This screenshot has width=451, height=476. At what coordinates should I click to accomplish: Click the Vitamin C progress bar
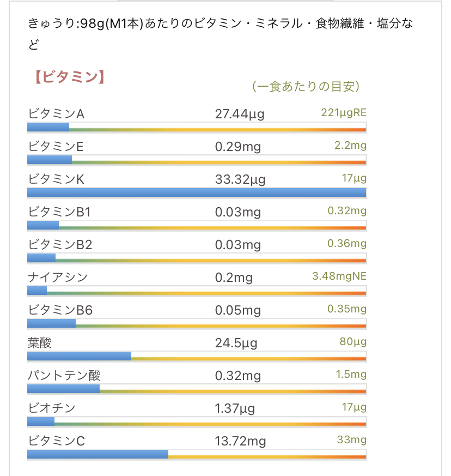pyautogui.click(x=197, y=454)
